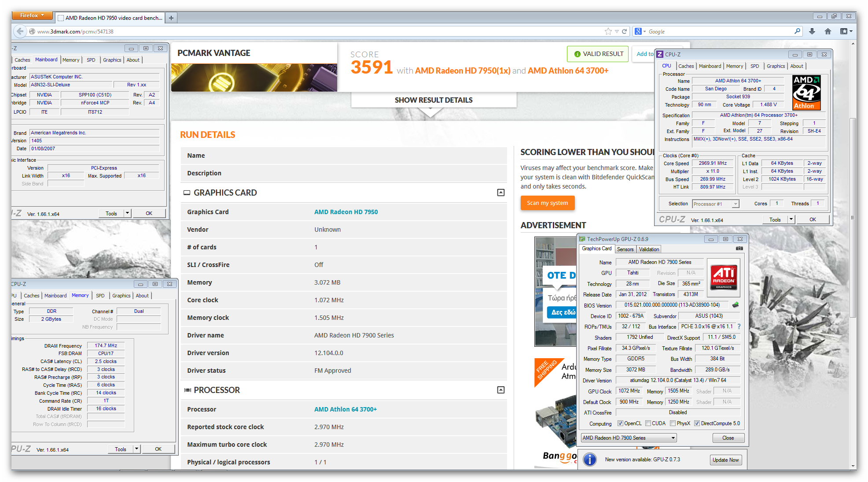868x482 pixels.
Task: Collapse the Processor section
Action: tap(500, 390)
